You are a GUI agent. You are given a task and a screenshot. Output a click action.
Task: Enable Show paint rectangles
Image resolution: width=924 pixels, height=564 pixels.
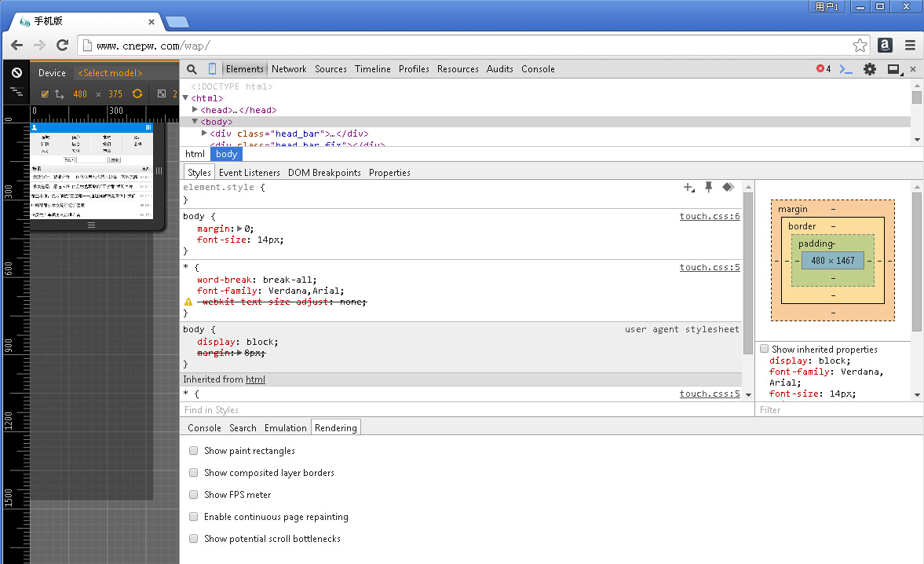pyautogui.click(x=194, y=451)
